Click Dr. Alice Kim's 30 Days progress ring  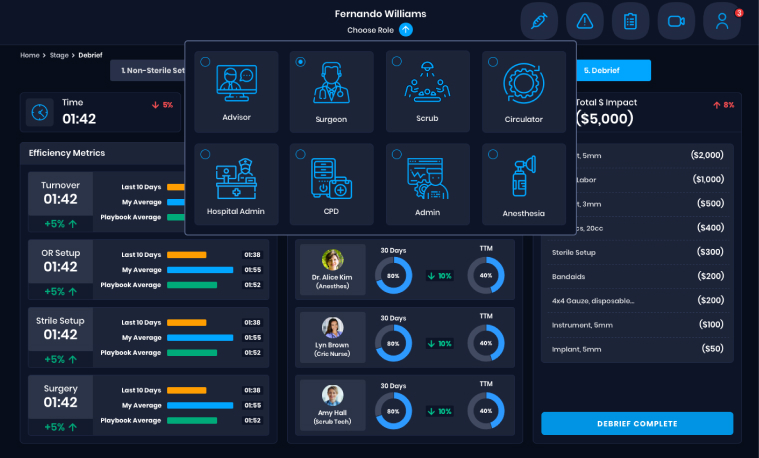(x=393, y=275)
